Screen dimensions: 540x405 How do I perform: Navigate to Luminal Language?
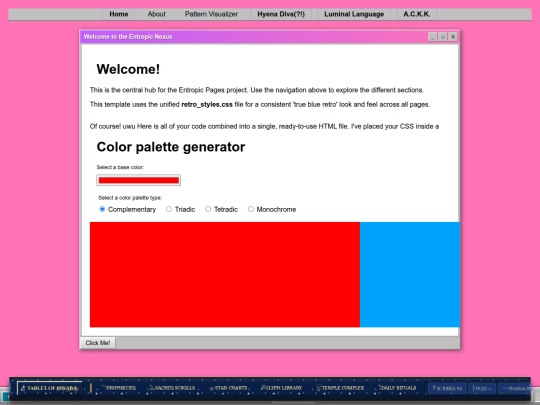click(354, 14)
